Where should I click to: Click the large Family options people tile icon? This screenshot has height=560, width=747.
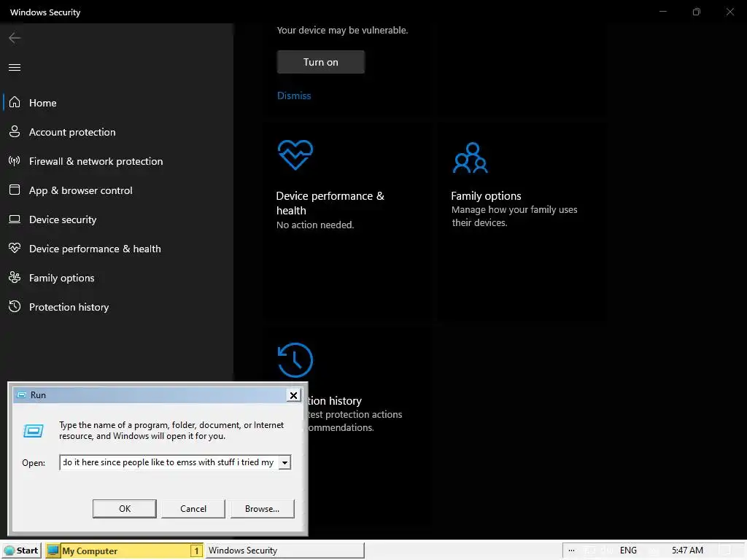point(471,157)
